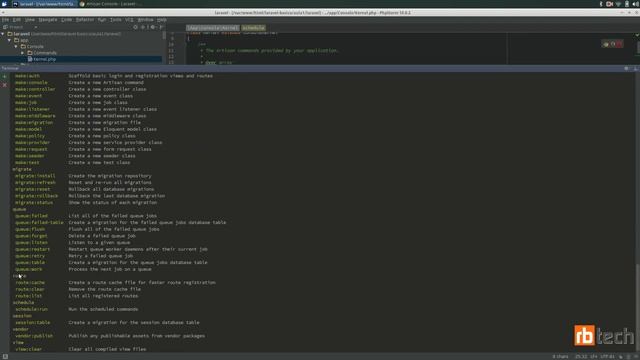Click the Wi-Fi icon in system tray
The width and height of the screenshot is (640, 360).
[618, 4]
